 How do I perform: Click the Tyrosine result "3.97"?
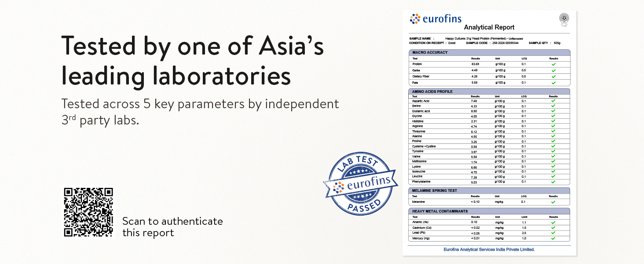click(x=474, y=152)
